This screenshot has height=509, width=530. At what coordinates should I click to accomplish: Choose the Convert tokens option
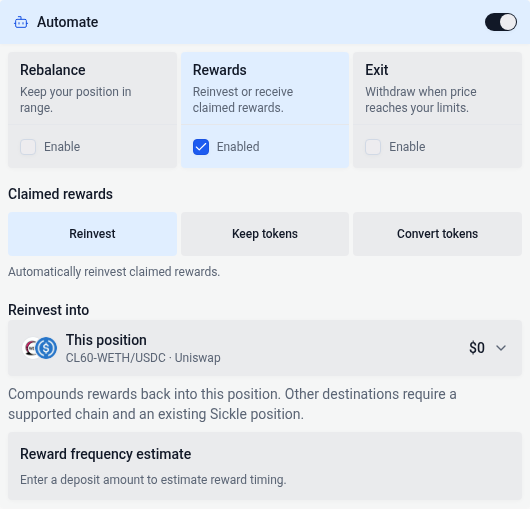click(437, 234)
